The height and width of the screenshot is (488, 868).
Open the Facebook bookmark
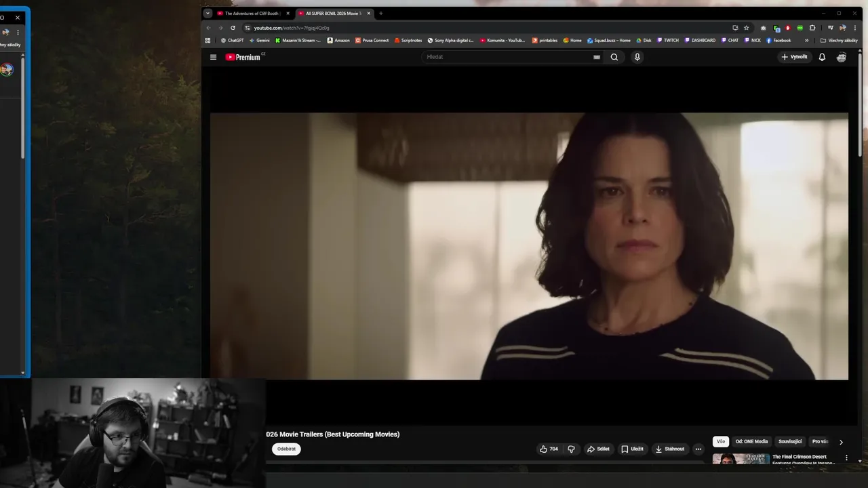[778, 40]
